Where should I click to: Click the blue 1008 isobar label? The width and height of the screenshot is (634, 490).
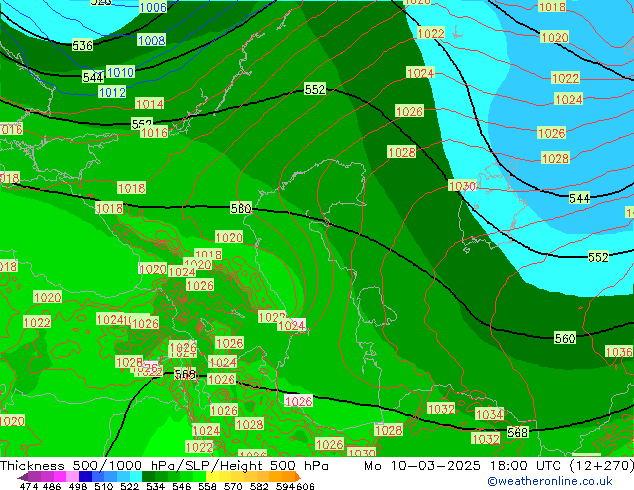(x=152, y=40)
